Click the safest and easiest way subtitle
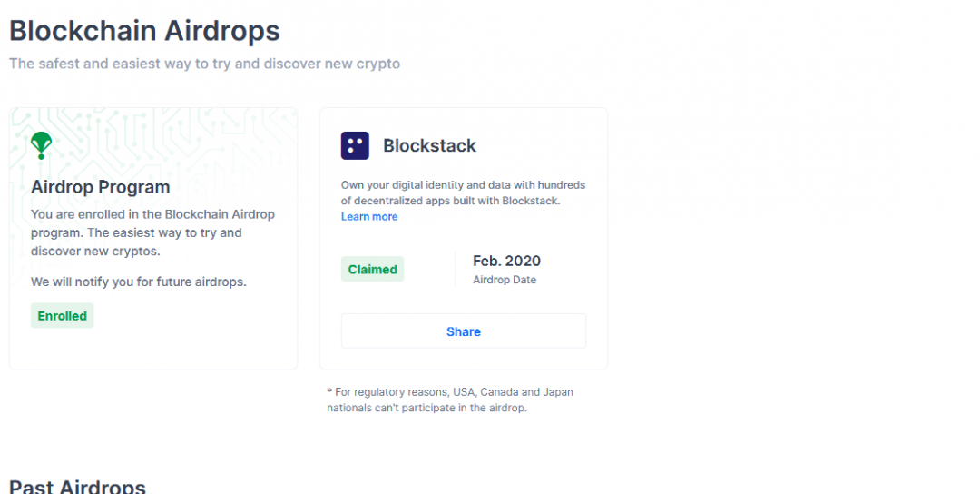The width and height of the screenshot is (980, 494). [x=204, y=64]
